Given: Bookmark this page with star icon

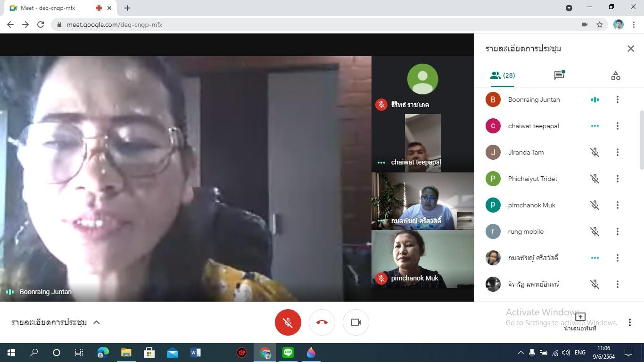Looking at the screenshot, I should click(x=600, y=25).
